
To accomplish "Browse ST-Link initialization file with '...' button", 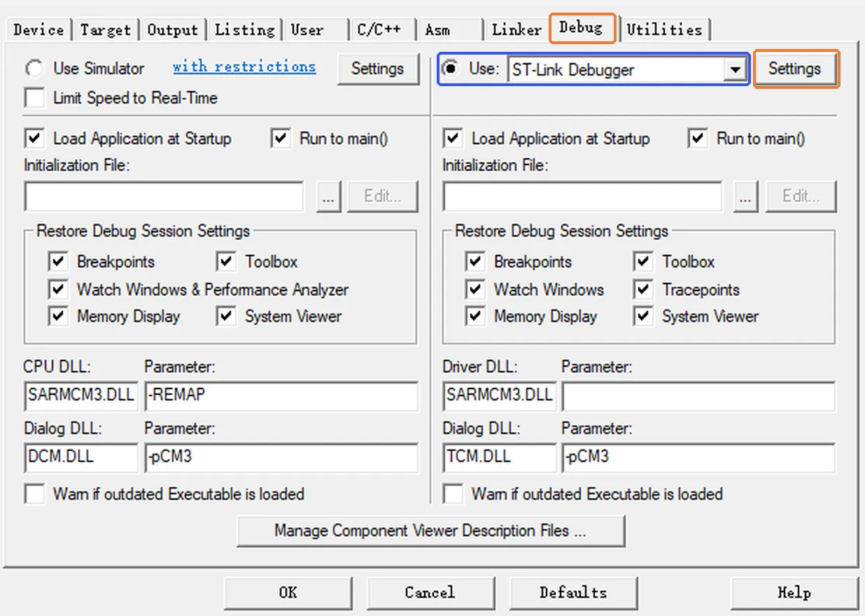I will point(746,197).
